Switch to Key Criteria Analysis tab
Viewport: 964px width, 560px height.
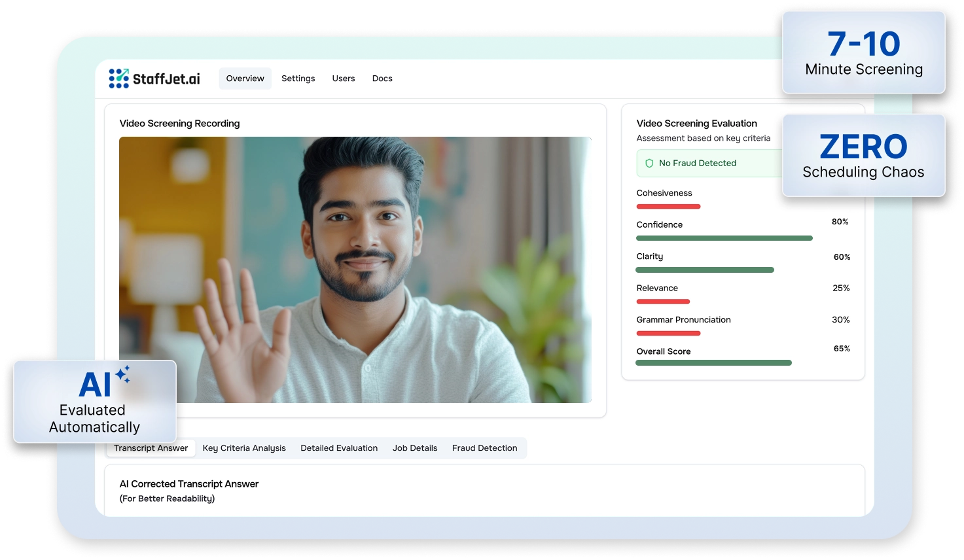(244, 448)
